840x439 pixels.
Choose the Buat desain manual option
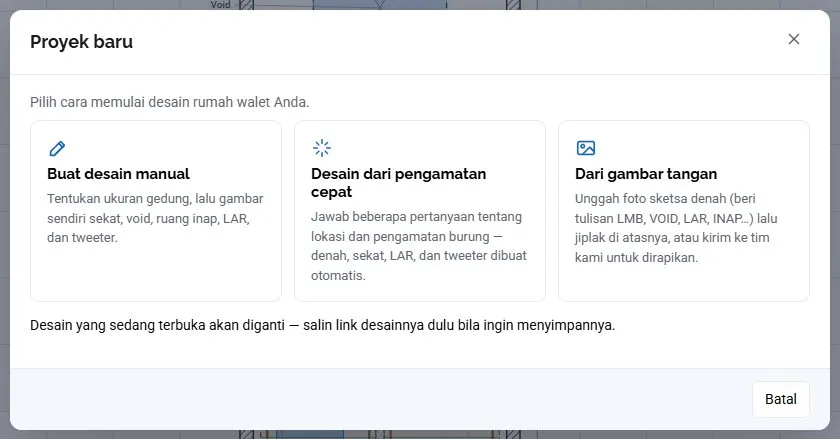click(x=156, y=211)
